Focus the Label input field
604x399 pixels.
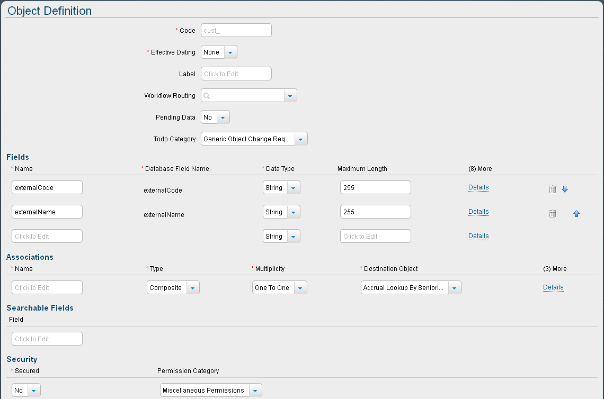coord(236,74)
